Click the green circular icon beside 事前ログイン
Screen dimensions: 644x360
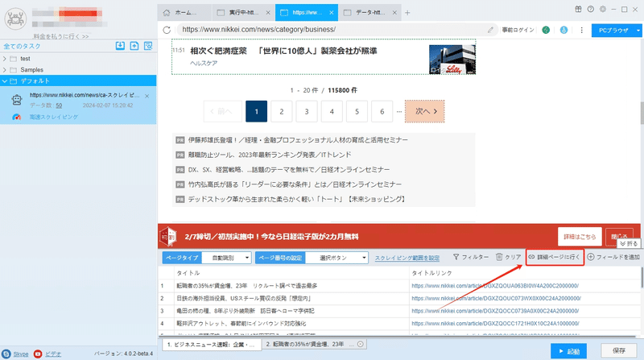[546, 30]
